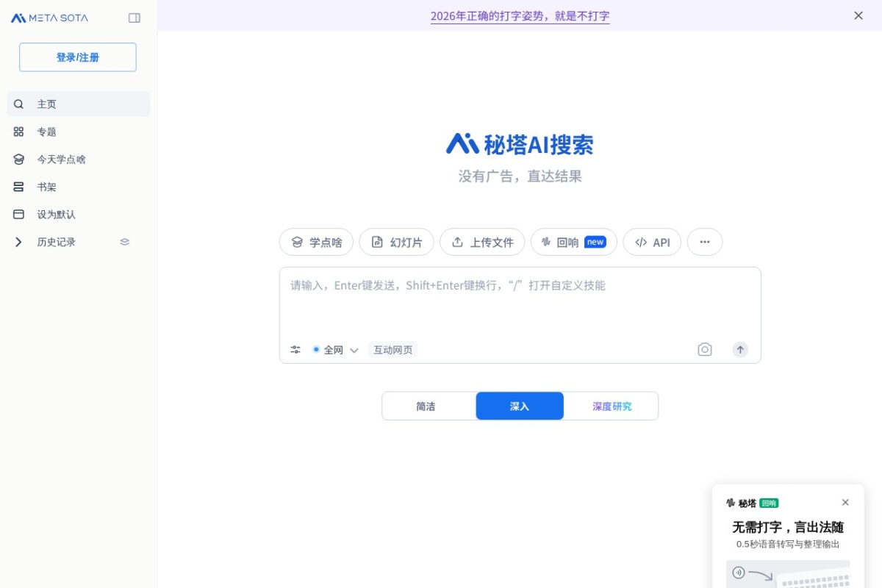882x588 pixels.
Task: Click the 上传文件 chip
Action: [x=482, y=242]
